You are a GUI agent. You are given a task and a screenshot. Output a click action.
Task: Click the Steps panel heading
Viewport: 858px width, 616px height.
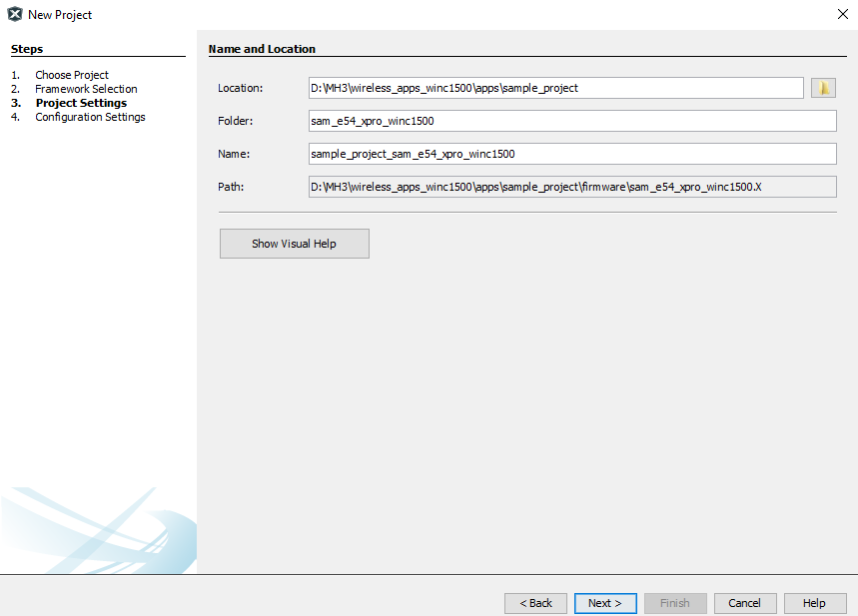[x=27, y=49]
